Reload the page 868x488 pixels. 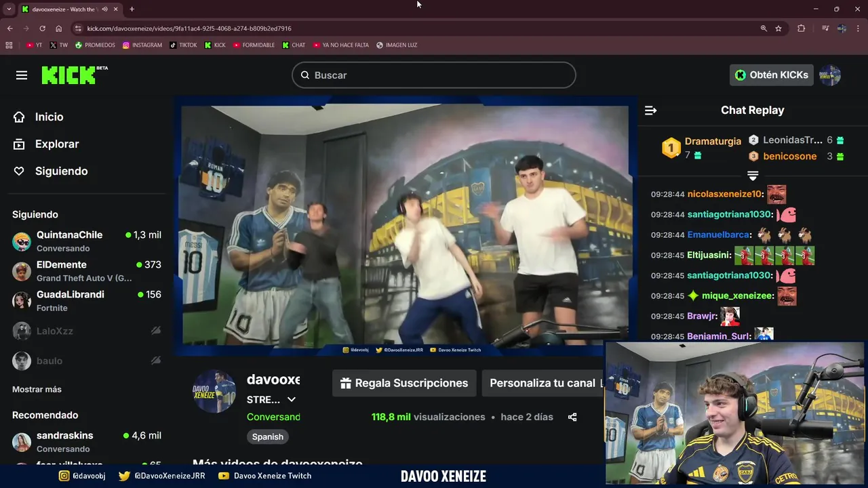point(42,28)
